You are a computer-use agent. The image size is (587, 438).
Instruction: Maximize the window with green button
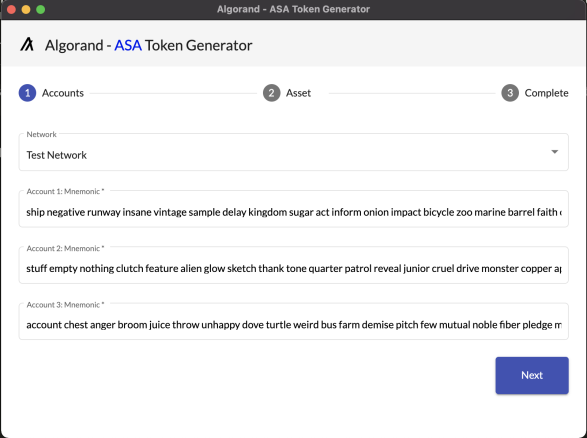point(40,9)
